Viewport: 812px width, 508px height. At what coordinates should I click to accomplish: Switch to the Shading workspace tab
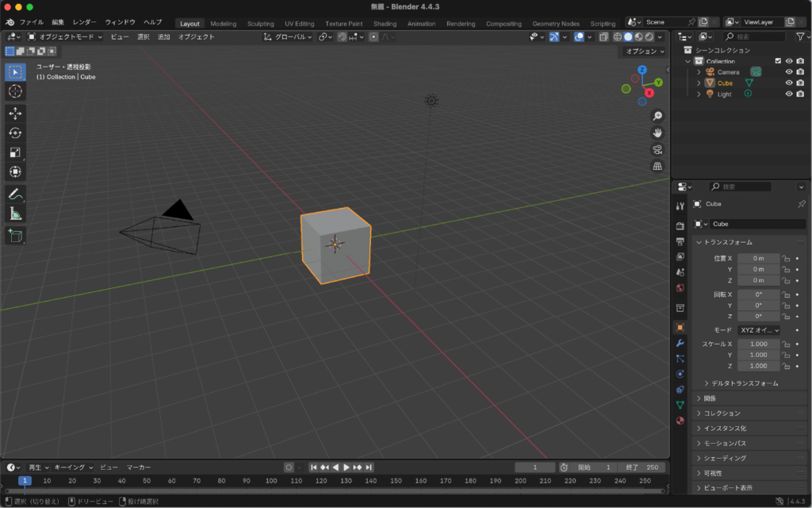tap(385, 24)
